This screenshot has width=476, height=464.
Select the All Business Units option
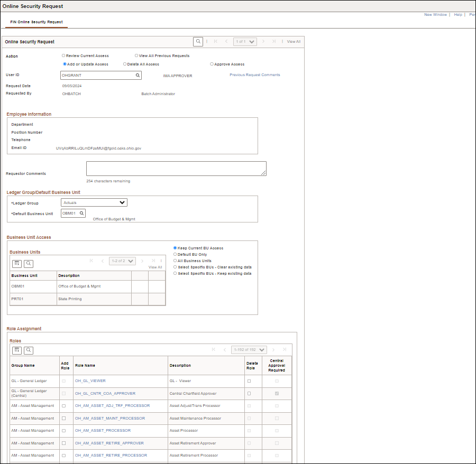[x=175, y=261]
